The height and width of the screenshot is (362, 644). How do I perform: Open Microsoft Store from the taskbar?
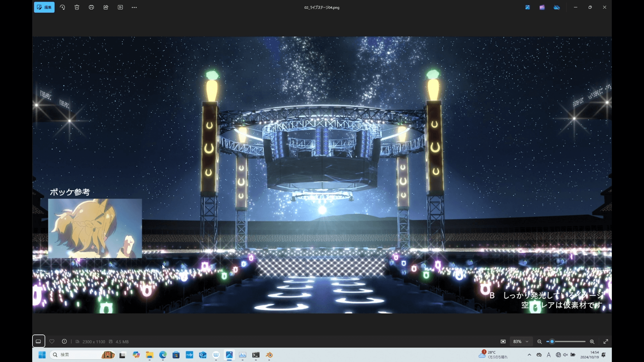coord(176,355)
